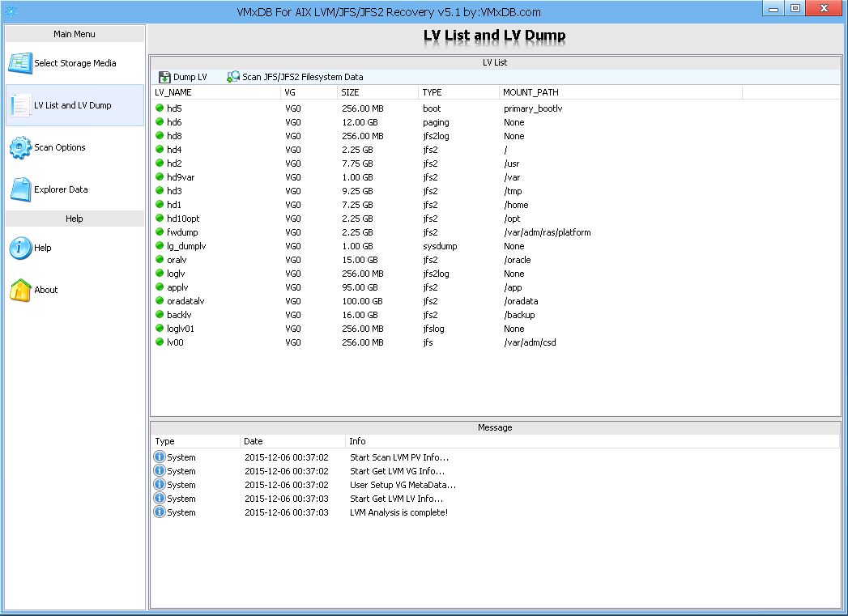Viewport: 848px width, 616px height.
Task: Sort by the LV_NAME column header
Action: click(x=215, y=92)
